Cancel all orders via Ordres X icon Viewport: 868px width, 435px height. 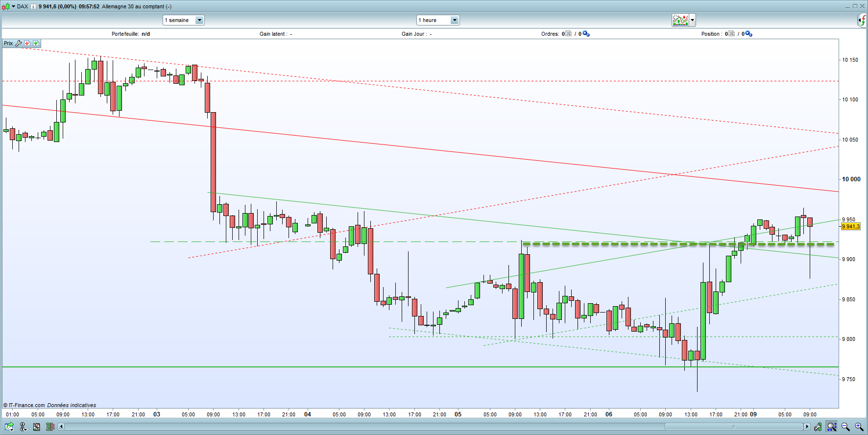click(x=568, y=34)
